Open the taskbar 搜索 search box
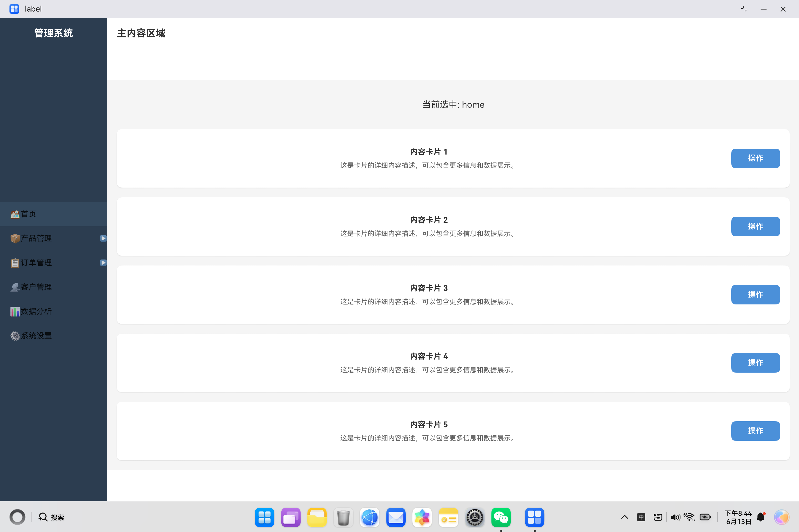 [51, 517]
